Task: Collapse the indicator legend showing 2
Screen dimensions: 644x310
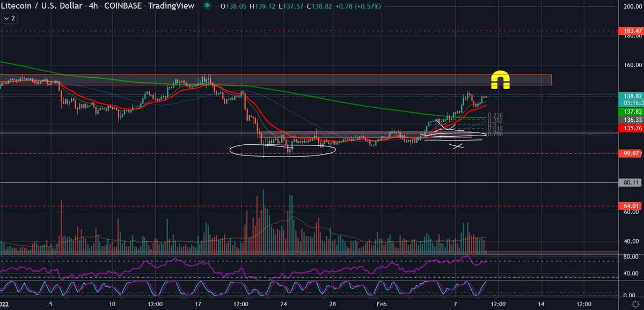Action: pos(10,18)
